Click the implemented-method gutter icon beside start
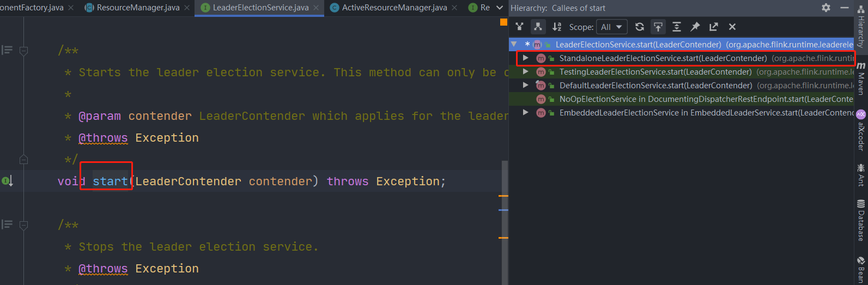 click(x=7, y=180)
